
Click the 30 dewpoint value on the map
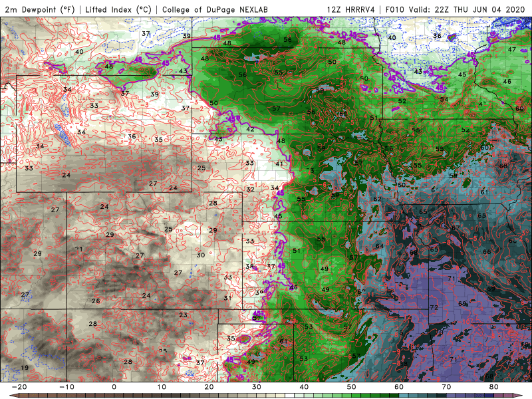tap(201, 255)
